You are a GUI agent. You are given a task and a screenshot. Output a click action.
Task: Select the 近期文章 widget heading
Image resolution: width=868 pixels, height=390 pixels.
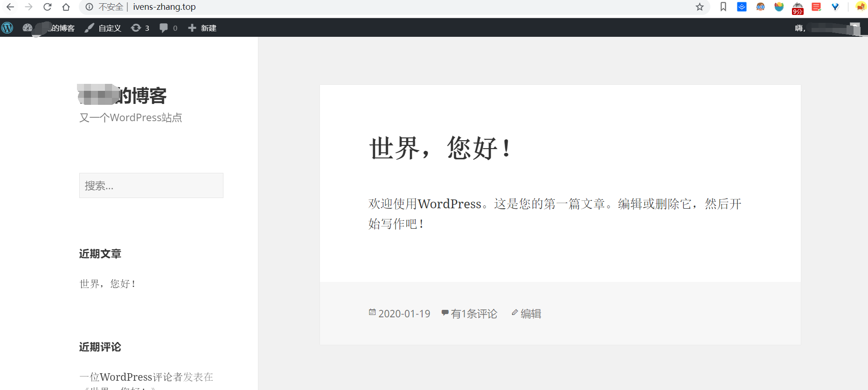click(x=100, y=254)
